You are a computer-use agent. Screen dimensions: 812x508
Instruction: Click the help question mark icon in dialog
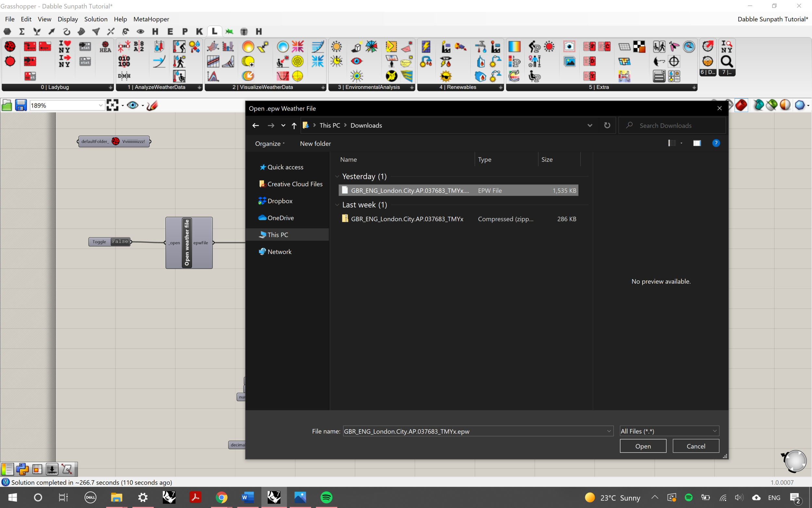point(716,143)
